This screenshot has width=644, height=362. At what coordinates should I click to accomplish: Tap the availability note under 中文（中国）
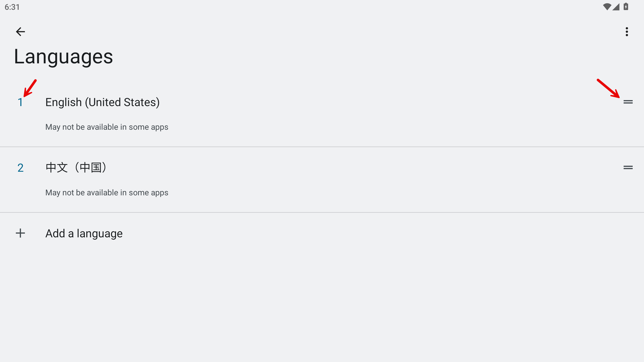(107, 193)
